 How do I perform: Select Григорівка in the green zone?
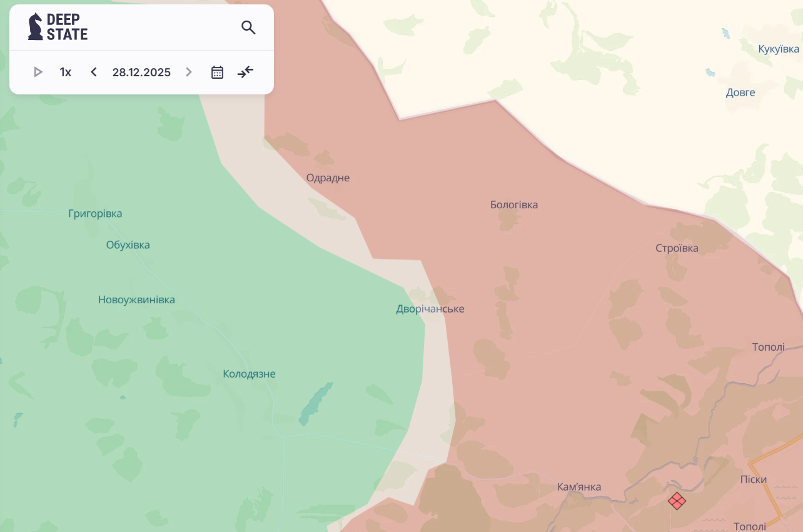coord(95,213)
